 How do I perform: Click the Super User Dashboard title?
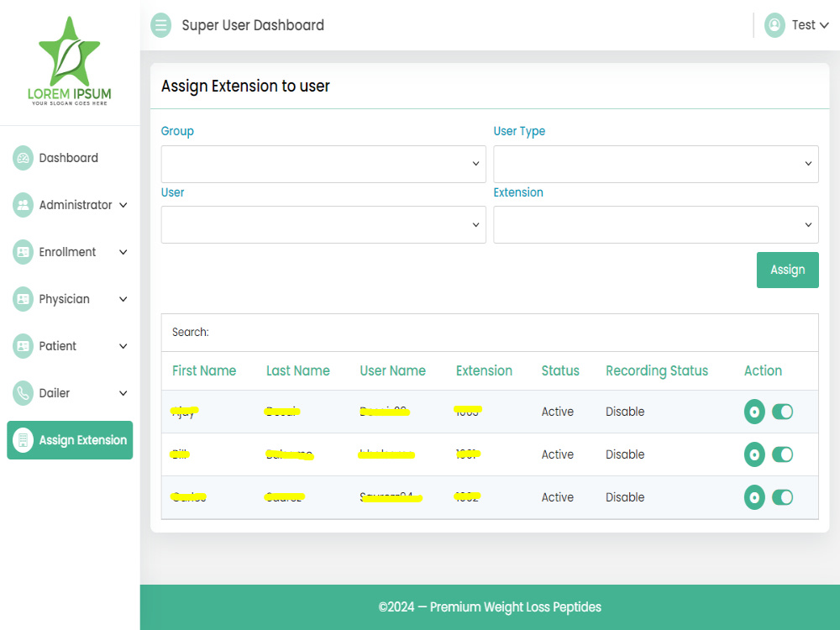click(x=253, y=25)
